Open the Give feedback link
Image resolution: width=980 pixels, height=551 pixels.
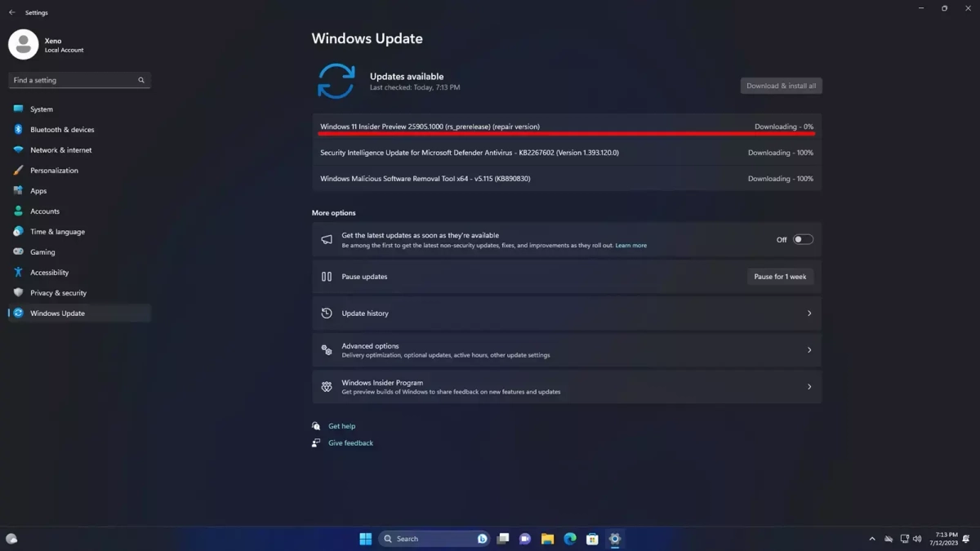pyautogui.click(x=350, y=443)
